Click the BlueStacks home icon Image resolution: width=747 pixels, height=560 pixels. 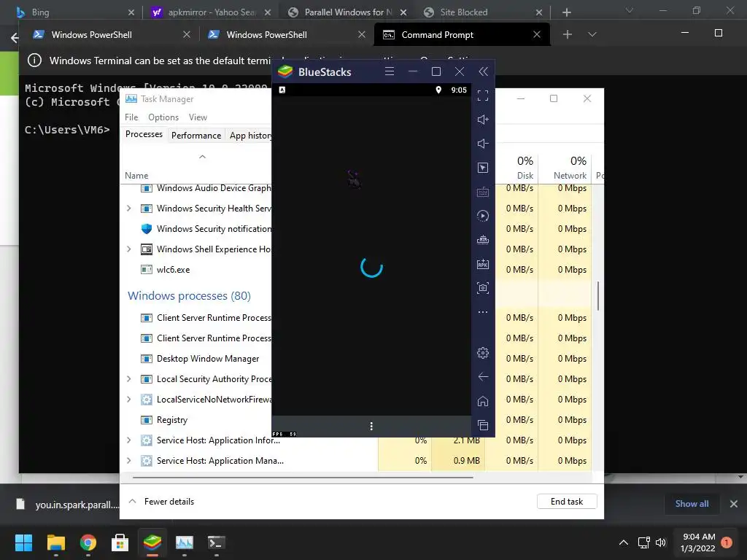(x=483, y=401)
